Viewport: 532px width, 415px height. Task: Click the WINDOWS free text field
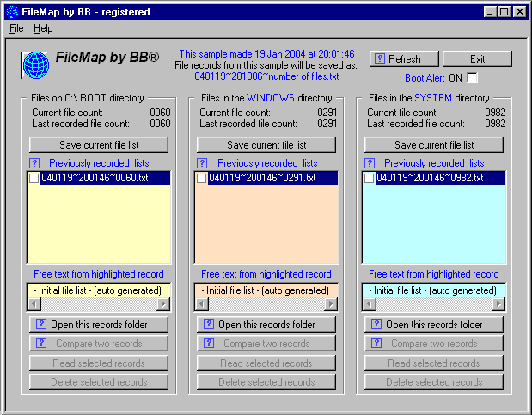click(x=266, y=290)
